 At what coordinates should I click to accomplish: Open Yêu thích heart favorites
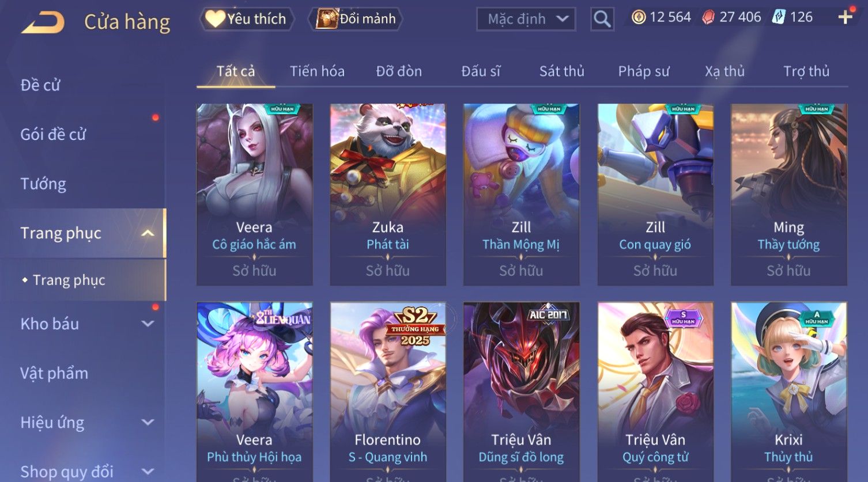click(247, 19)
